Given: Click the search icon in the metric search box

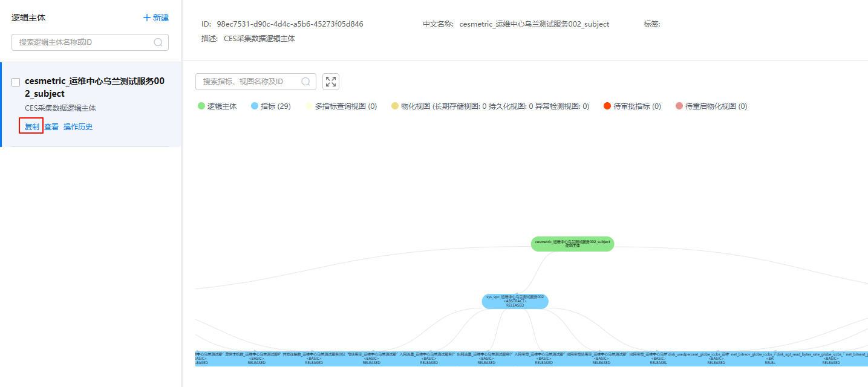Looking at the screenshot, I should tap(306, 82).
